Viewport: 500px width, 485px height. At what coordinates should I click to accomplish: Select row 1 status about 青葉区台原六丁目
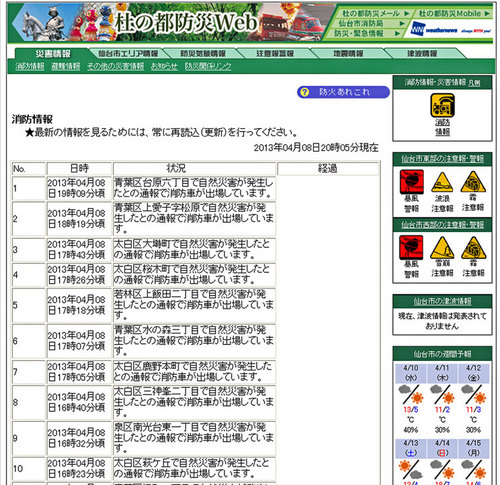(195, 188)
